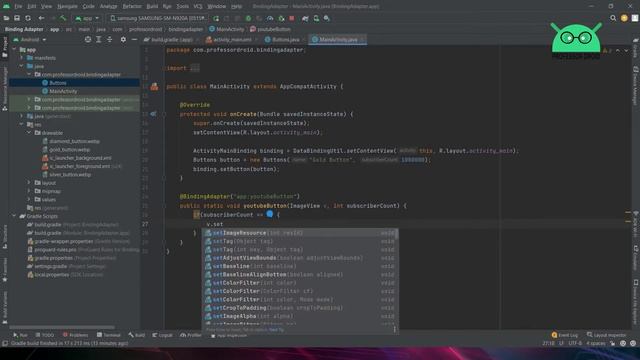Hide the Project panel with minus icon

click(134, 40)
